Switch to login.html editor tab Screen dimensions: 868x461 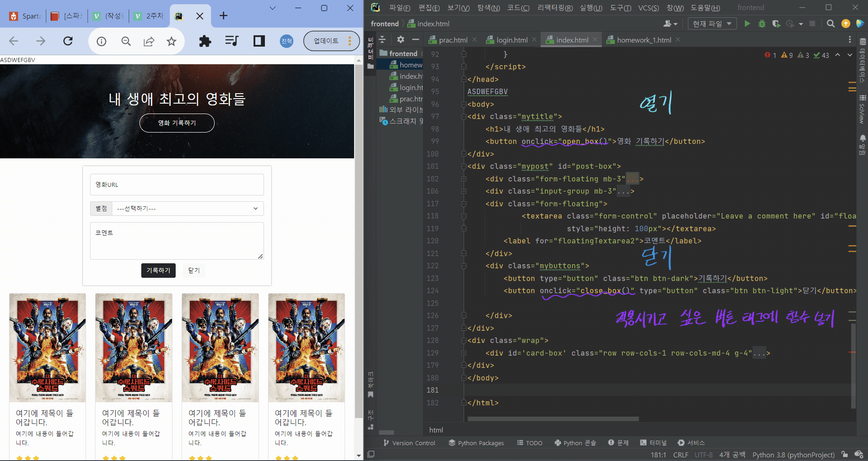pos(512,40)
